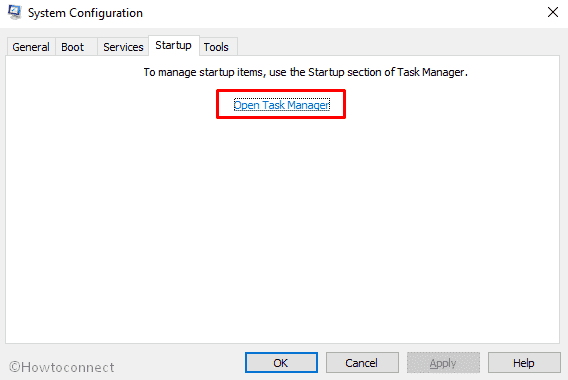Open Help for System Configuration
Viewport: 568px width, 380px height.
click(x=524, y=363)
